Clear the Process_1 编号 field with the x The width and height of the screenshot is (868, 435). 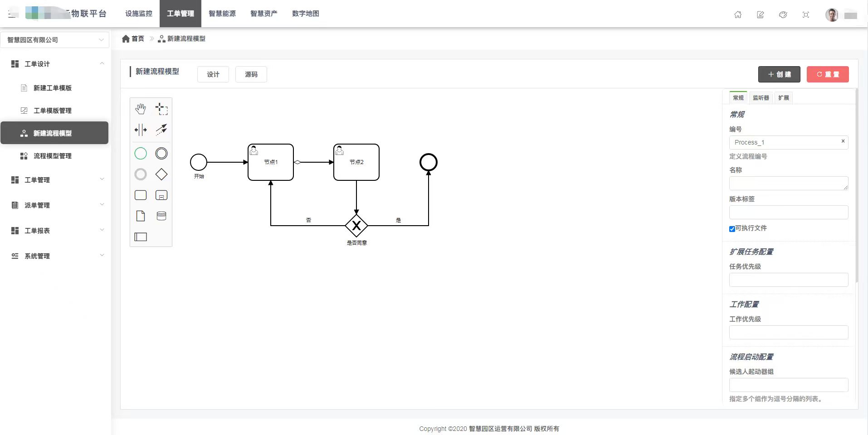coord(843,141)
